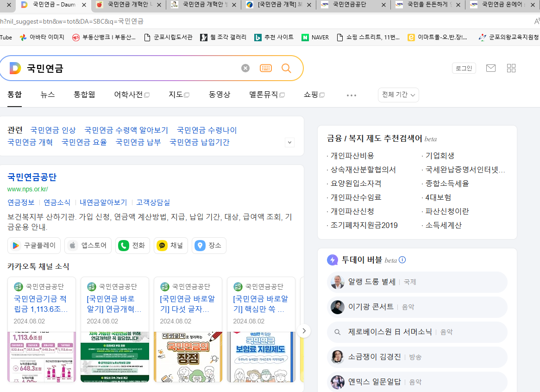This screenshot has width=540, height=392.
Task: Open the 멜론뮤직 tab
Action: pyautogui.click(x=267, y=95)
